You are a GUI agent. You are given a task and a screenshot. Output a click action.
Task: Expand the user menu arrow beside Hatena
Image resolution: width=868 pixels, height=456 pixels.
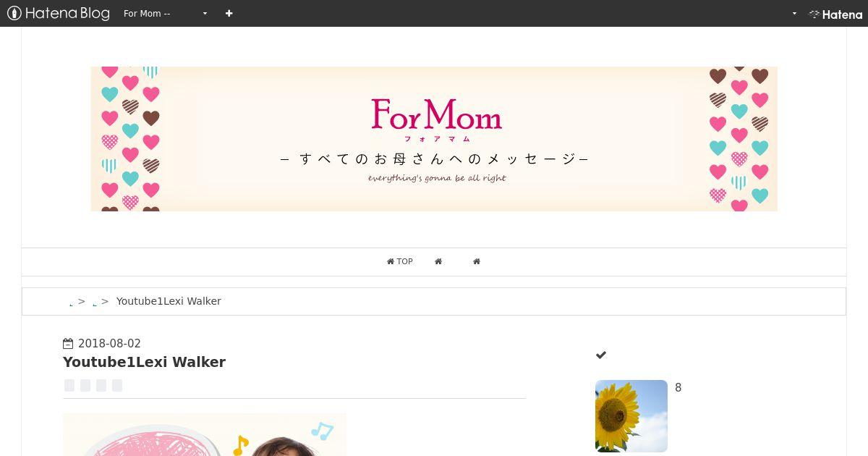click(x=794, y=13)
